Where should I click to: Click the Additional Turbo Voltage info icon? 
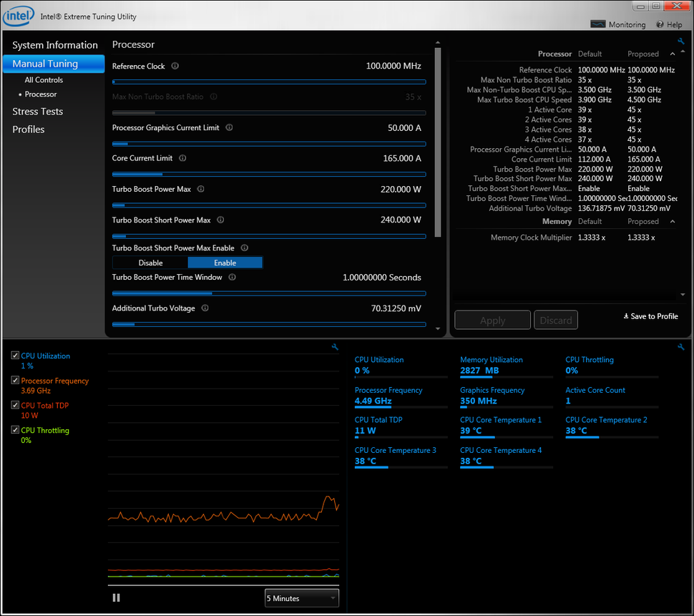coord(205,308)
